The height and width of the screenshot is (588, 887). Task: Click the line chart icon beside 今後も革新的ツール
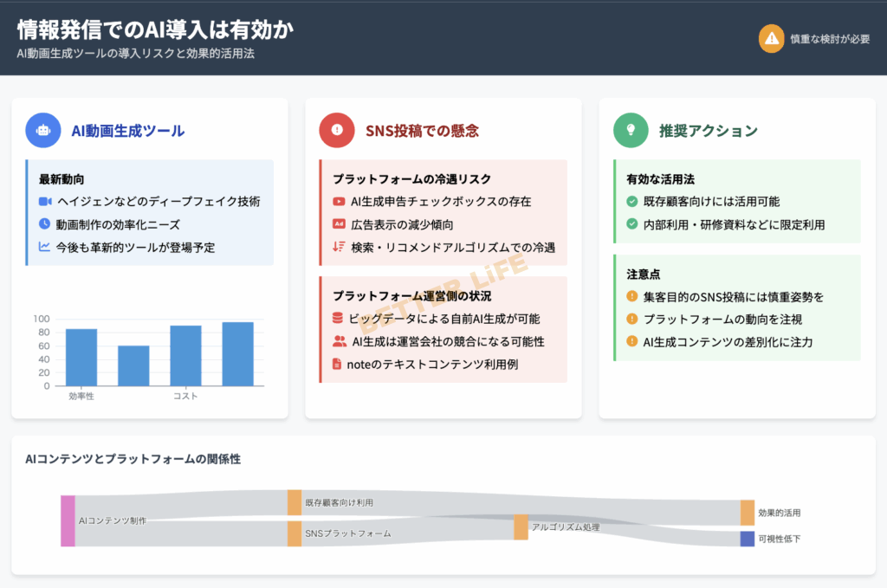(45, 247)
